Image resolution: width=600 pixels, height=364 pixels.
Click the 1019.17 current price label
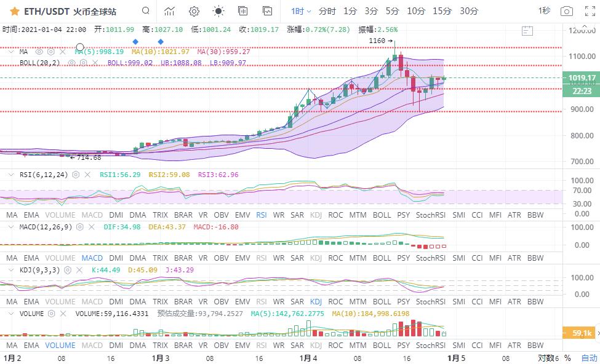[x=581, y=78]
